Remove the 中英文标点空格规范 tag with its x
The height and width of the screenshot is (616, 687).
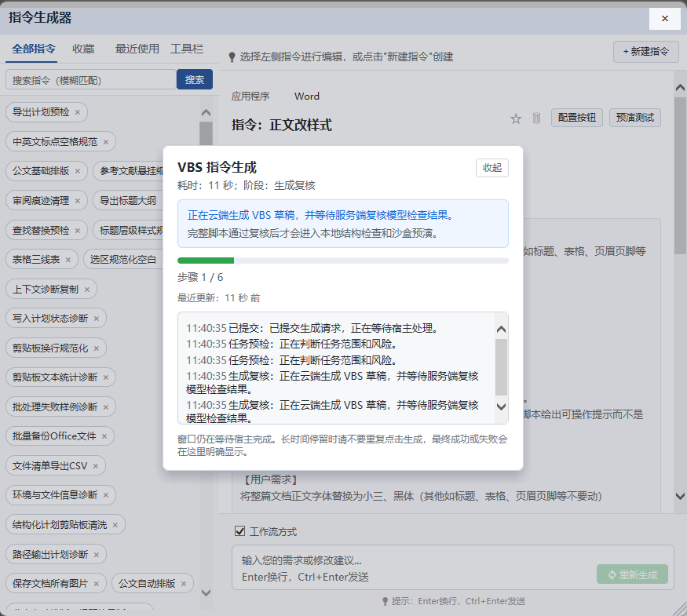click(x=105, y=142)
